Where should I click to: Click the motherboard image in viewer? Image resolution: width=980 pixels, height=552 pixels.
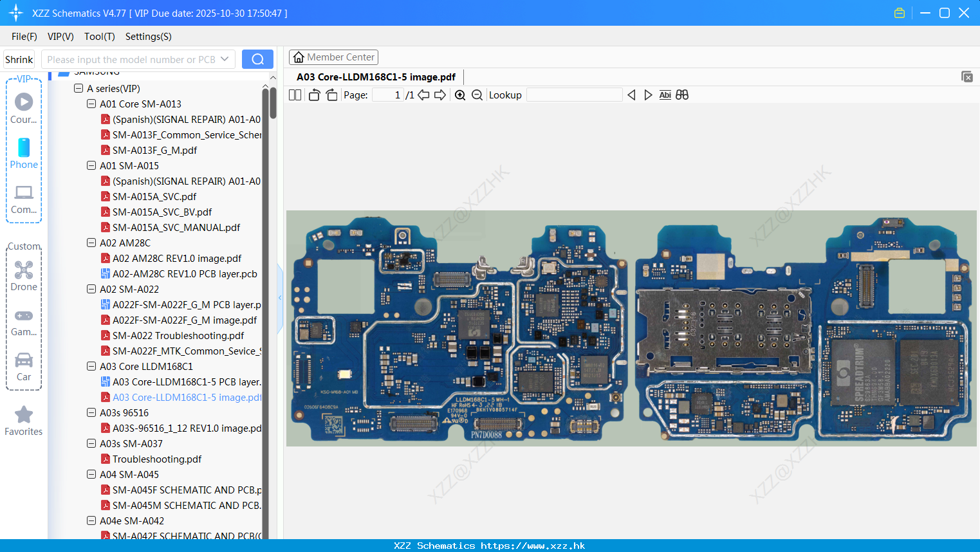[x=631, y=328]
